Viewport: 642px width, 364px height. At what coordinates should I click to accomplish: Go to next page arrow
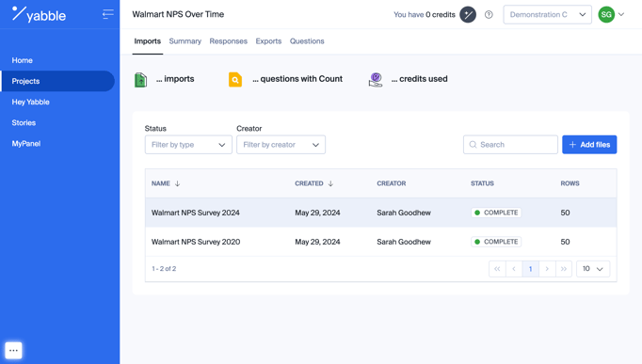pyautogui.click(x=547, y=269)
